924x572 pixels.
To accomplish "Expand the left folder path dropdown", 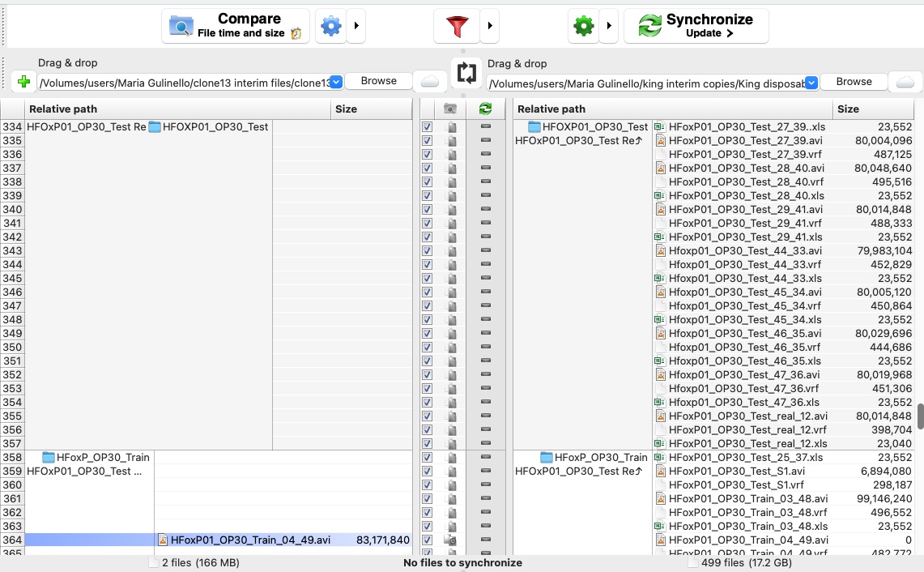I will point(336,82).
